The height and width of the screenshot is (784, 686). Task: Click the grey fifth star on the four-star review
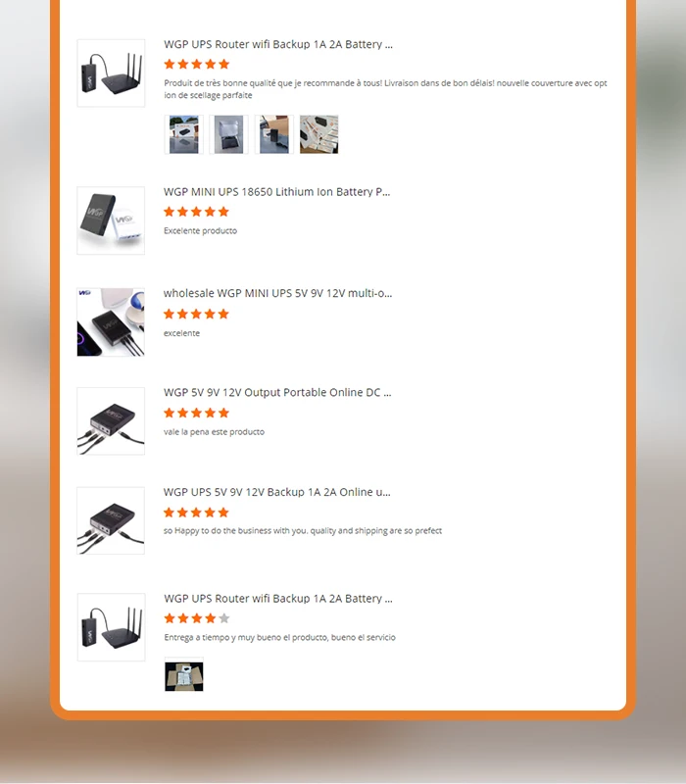point(224,618)
